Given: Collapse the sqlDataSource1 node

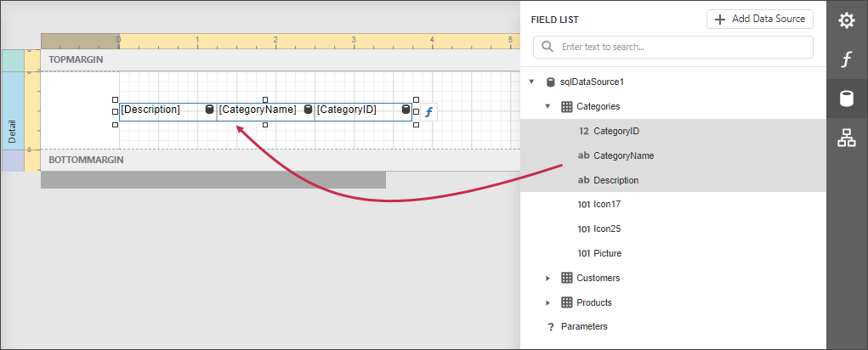Looking at the screenshot, I should (531, 82).
